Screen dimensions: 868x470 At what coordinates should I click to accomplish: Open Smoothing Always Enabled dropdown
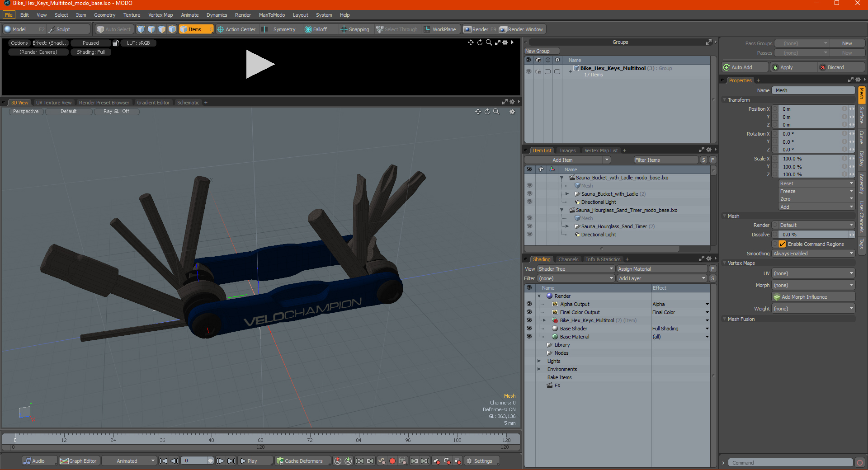(x=813, y=254)
